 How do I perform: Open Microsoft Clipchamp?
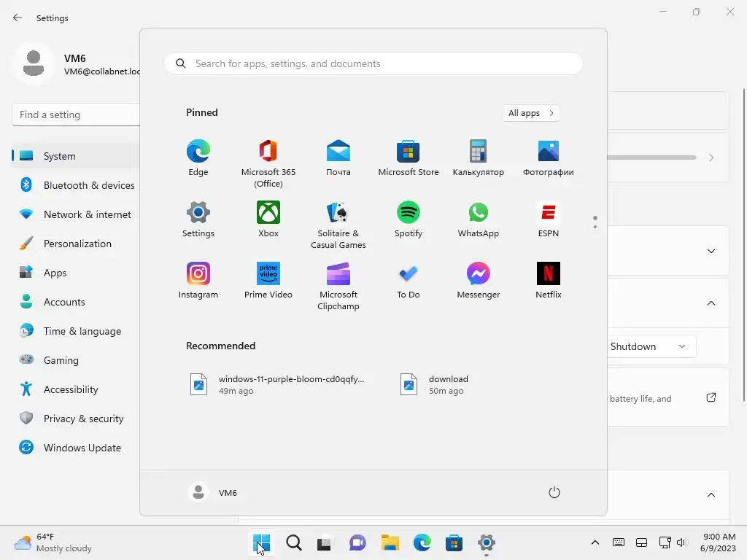338,287
